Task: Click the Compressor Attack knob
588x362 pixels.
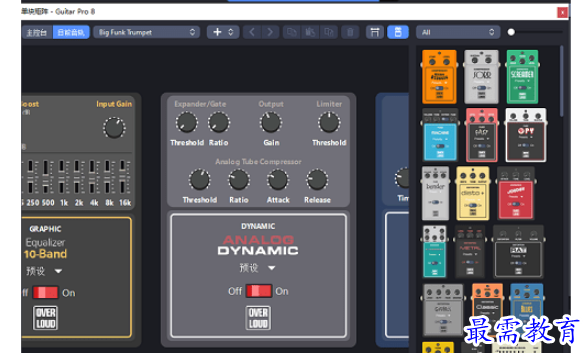Action: coord(278,180)
